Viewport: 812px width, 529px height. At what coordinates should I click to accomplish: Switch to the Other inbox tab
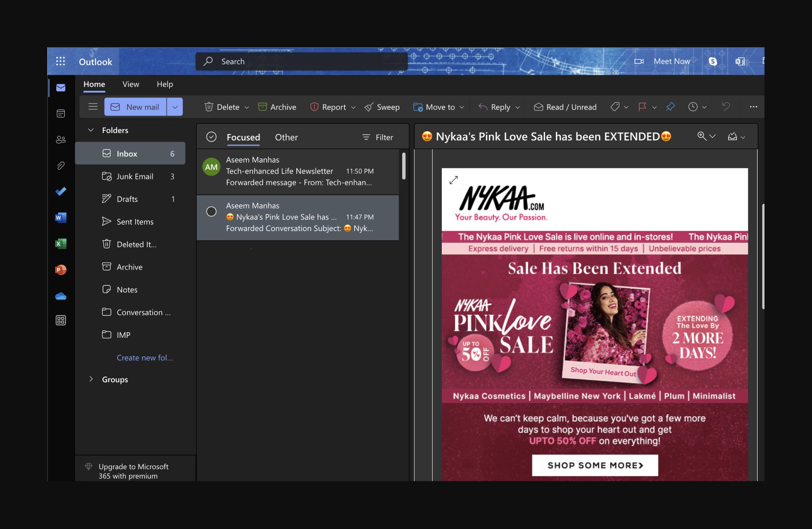[x=286, y=137]
